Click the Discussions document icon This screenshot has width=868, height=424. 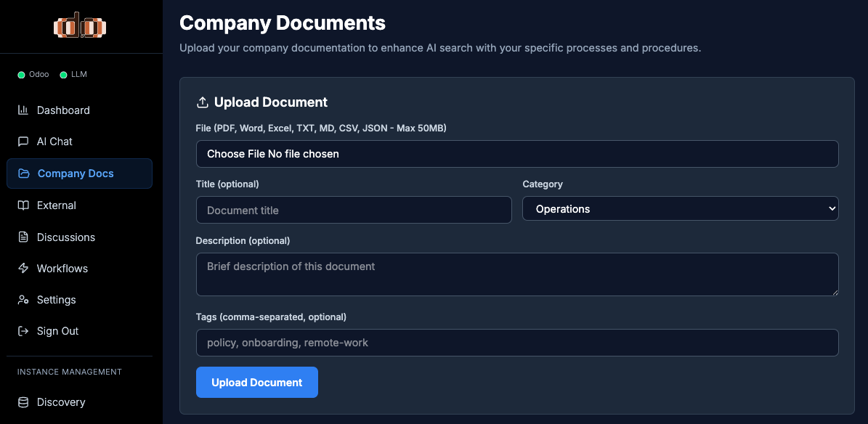pos(23,237)
